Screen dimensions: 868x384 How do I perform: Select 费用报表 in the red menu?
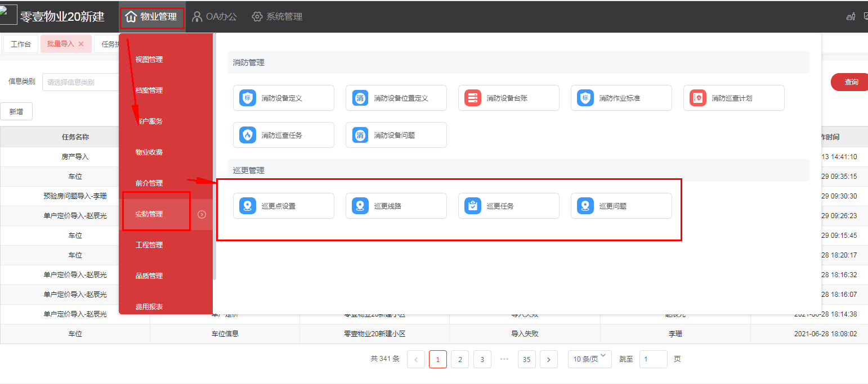pos(149,307)
